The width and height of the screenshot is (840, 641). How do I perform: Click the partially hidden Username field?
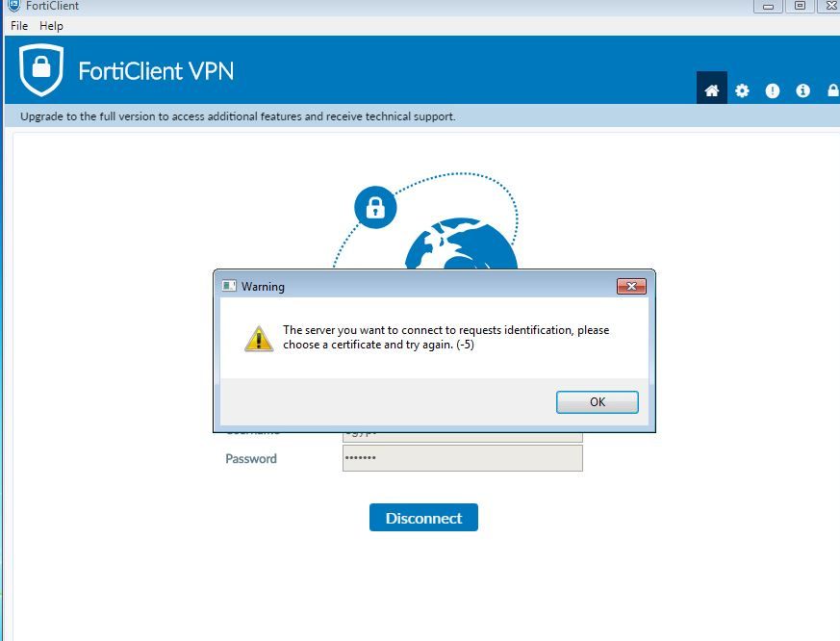coord(463,437)
